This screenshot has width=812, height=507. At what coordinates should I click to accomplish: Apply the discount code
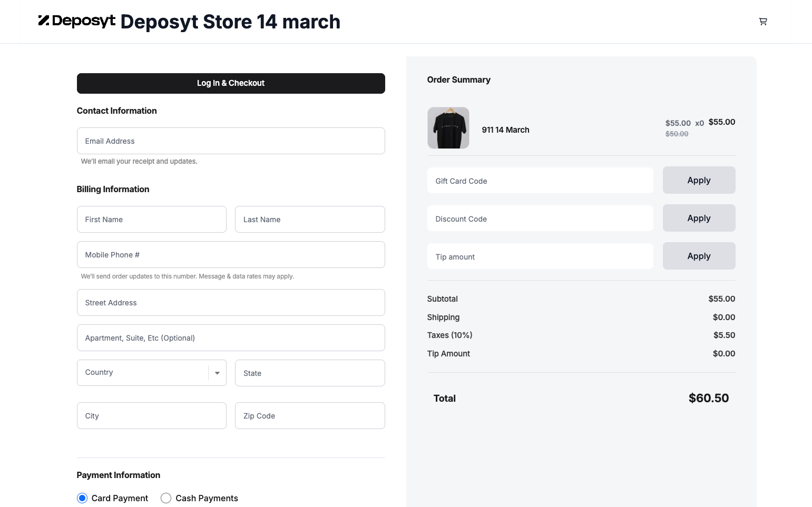(x=699, y=218)
